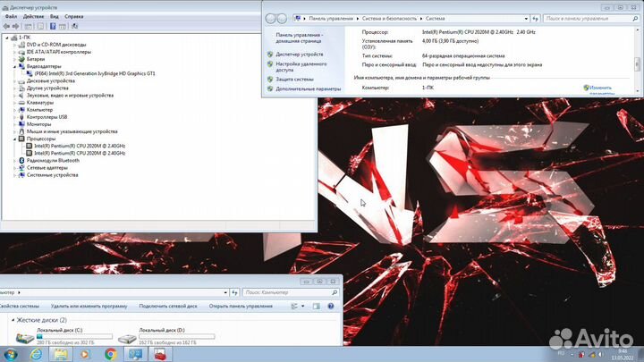Launch Internet Explorer from the taskbar

click(x=36, y=354)
